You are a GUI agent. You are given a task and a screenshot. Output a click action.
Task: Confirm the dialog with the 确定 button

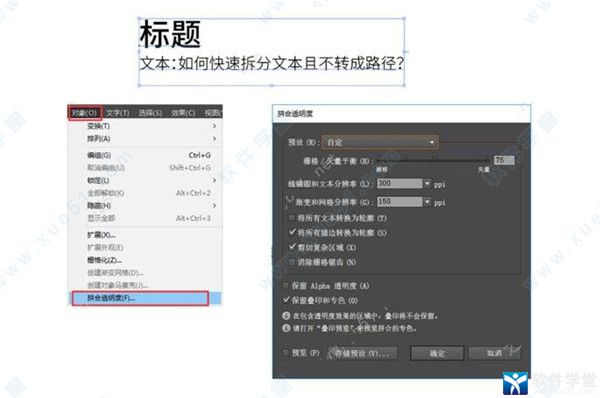[437, 353]
